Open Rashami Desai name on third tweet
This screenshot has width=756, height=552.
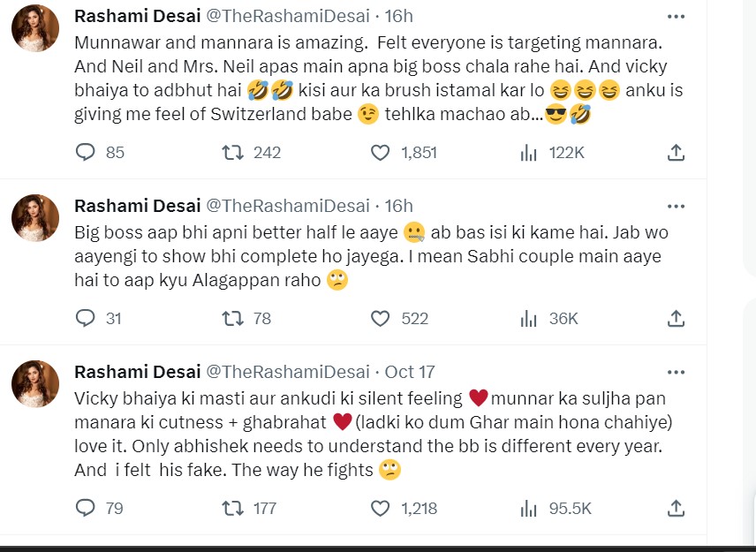136,372
